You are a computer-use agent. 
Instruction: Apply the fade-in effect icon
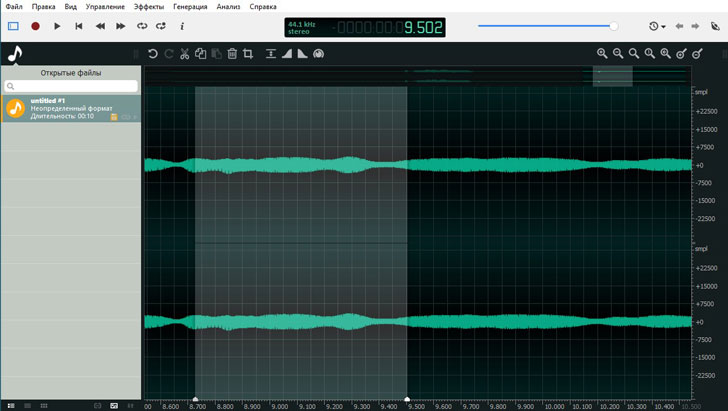pos(287,54)
